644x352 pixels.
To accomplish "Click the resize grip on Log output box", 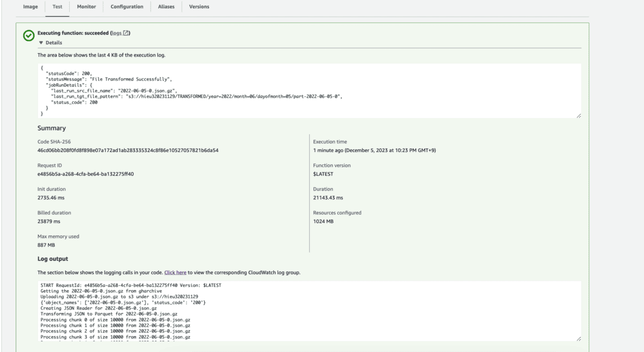I will coord(579,337).
